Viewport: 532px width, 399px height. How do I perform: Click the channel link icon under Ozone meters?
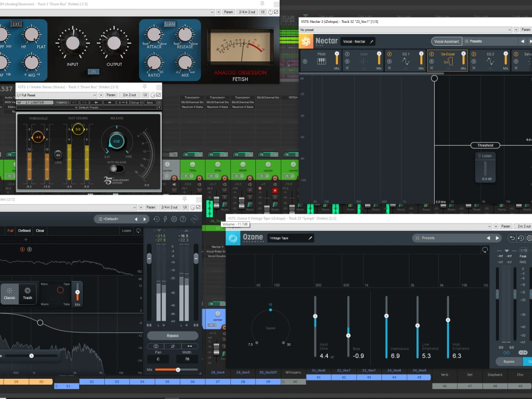point(506,353)
